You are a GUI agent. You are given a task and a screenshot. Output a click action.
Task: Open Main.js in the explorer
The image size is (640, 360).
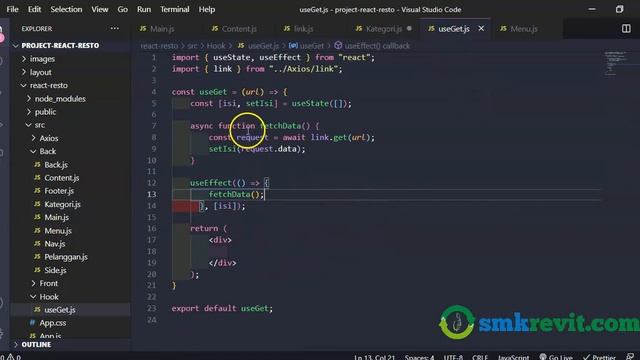[x=56, y=218]
